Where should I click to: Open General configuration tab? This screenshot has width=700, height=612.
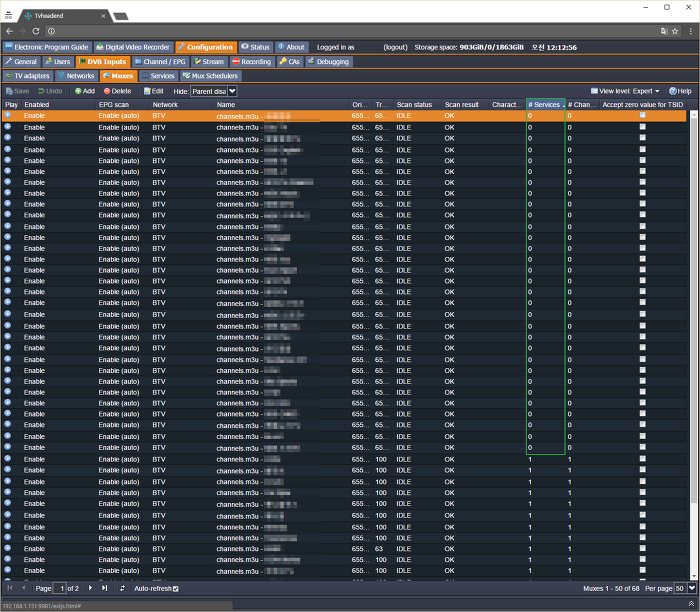pyautogui.click(x=21, y=62)
